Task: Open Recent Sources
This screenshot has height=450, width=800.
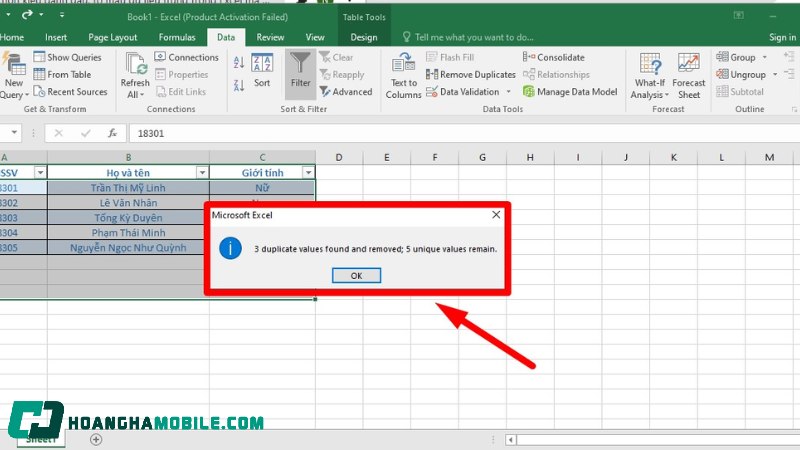Action: click(70, 92)
